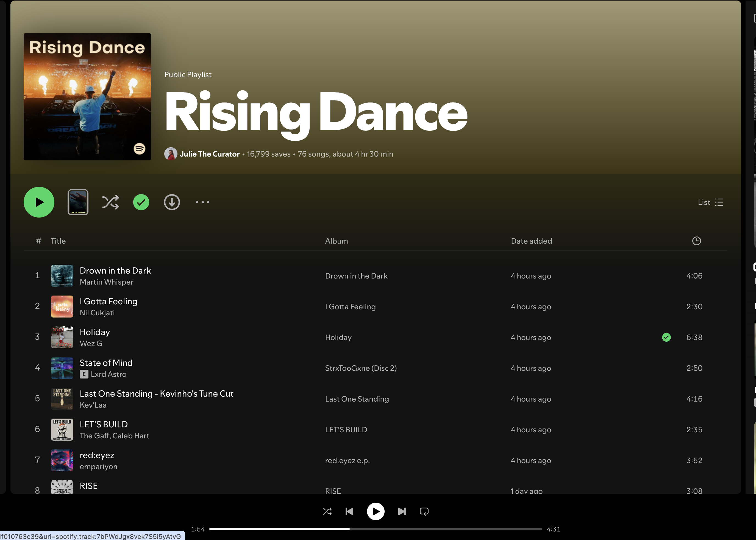Click the duration clock column header icon

click(x=696, y=241)
